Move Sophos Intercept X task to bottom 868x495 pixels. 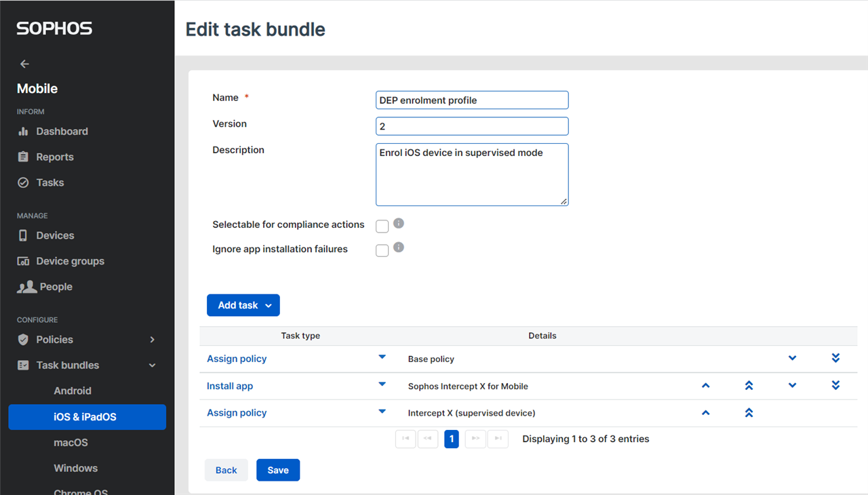[835, 385]
